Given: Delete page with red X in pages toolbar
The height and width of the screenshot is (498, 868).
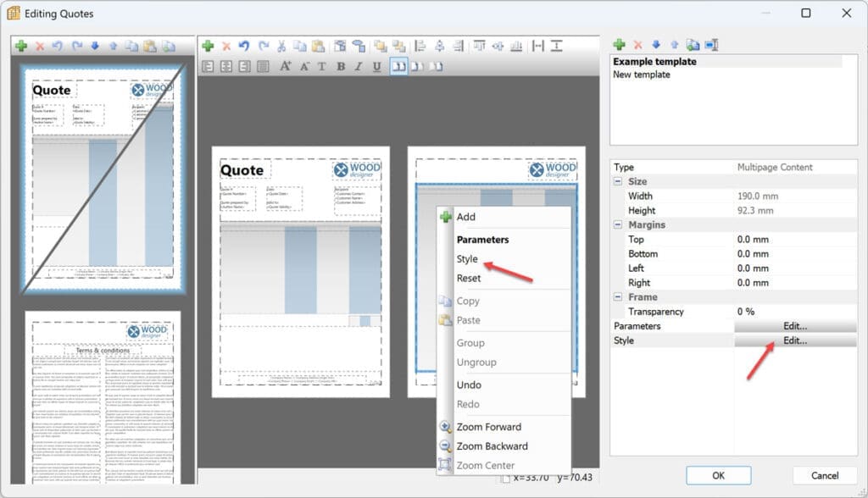Looking at the screenshot, I should click(x=40, y=47).
